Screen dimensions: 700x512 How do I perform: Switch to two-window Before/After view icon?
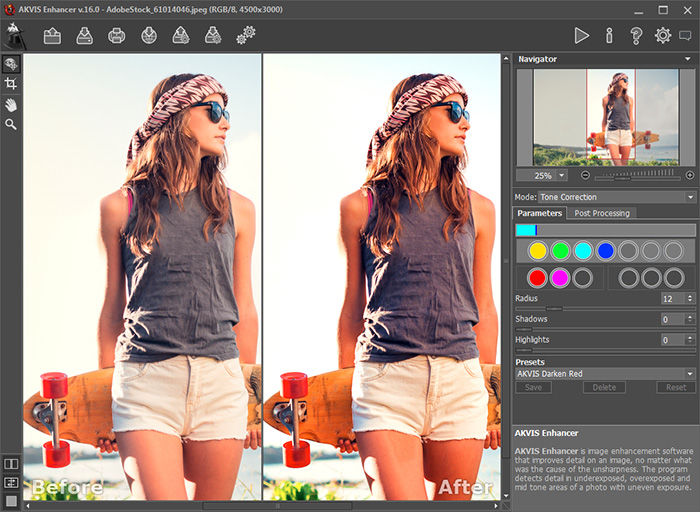tap(11, 463)
